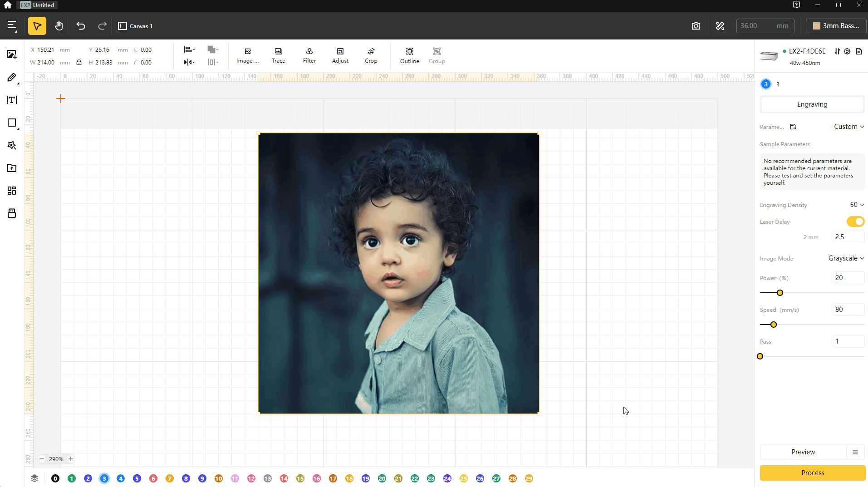868x487 pixels.
Task: Click the Speed slider handle
Action: pos(774,325)
